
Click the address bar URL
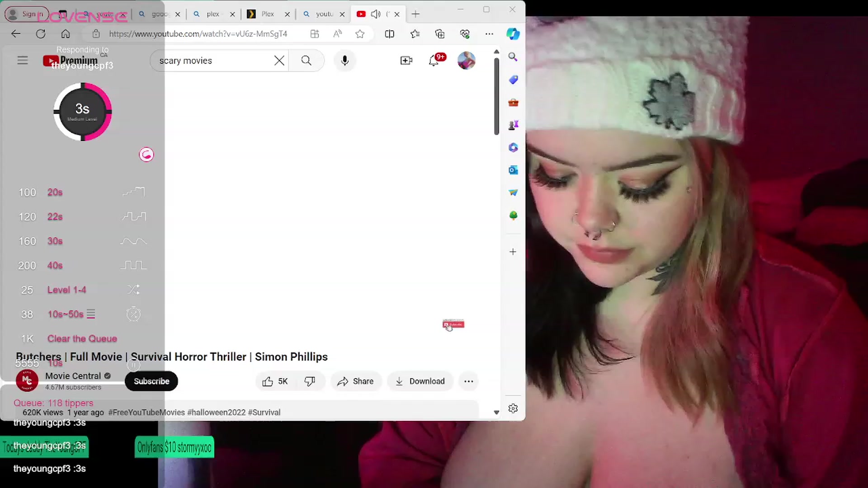pyautogui.click(x=198, y=34)
